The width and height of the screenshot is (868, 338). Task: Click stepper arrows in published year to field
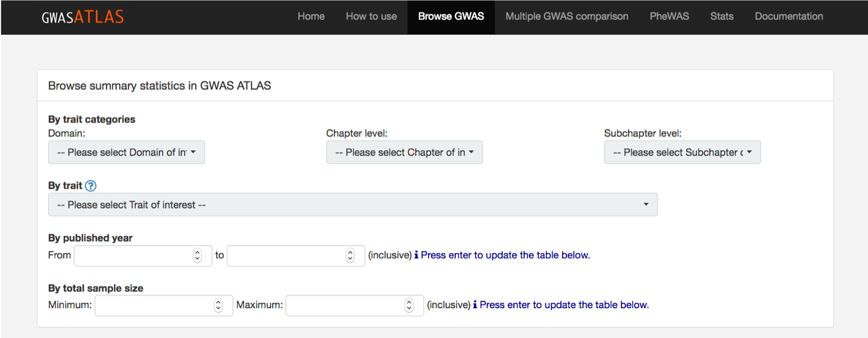(x=350, y=255)
